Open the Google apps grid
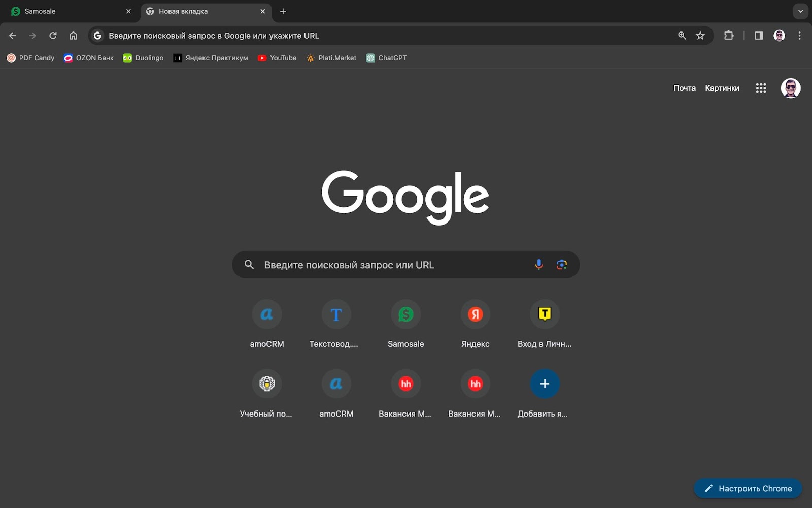This screenshot has height=508, width=812. tap(761, 88)
